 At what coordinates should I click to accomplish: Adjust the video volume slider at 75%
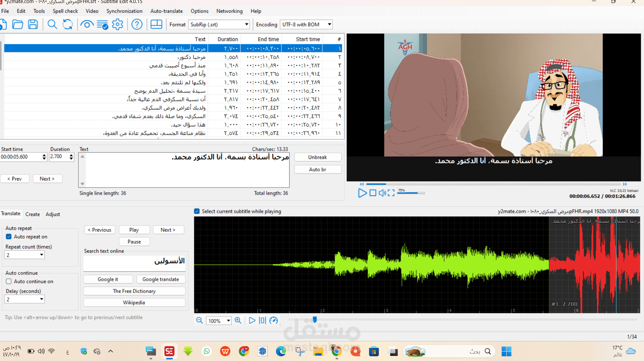click(x=411, y=193)
